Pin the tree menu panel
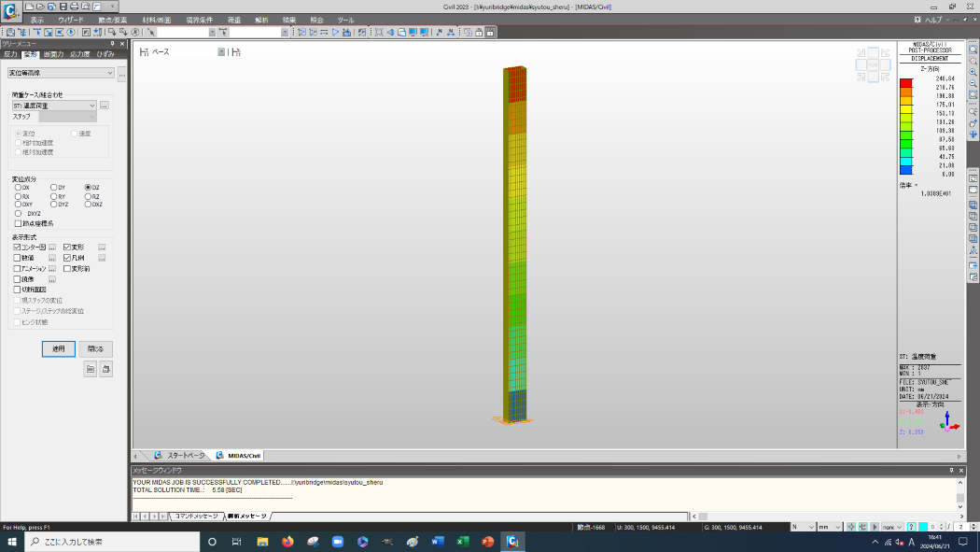Screen dimensions: 980x552 coord(113,44)
